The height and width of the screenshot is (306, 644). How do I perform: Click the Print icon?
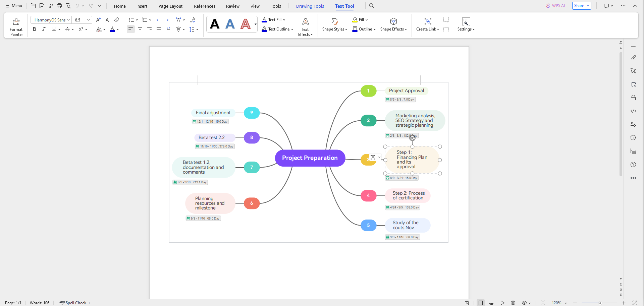point(59,6)
